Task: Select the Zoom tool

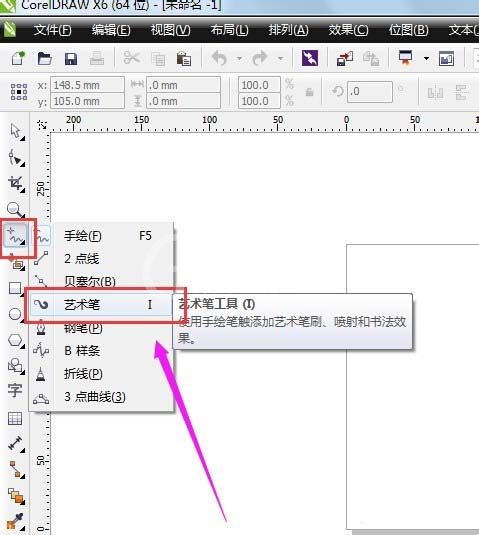Action: (x=16, y=209)
